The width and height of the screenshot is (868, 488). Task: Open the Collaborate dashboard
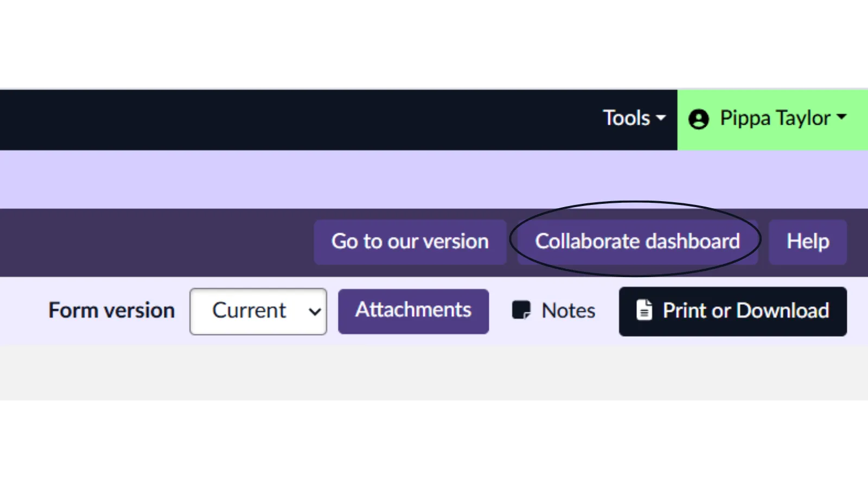pos(637,242)
